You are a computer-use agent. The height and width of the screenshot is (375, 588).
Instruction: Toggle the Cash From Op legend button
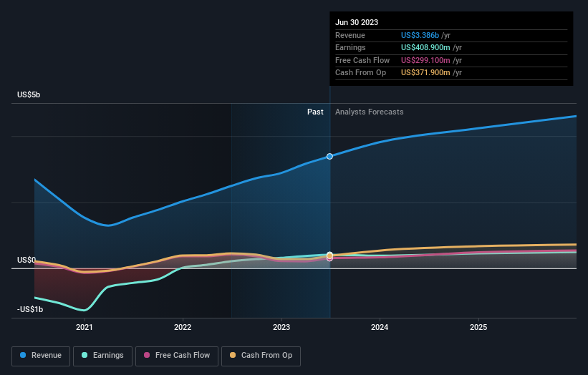(x=261, y=356)
